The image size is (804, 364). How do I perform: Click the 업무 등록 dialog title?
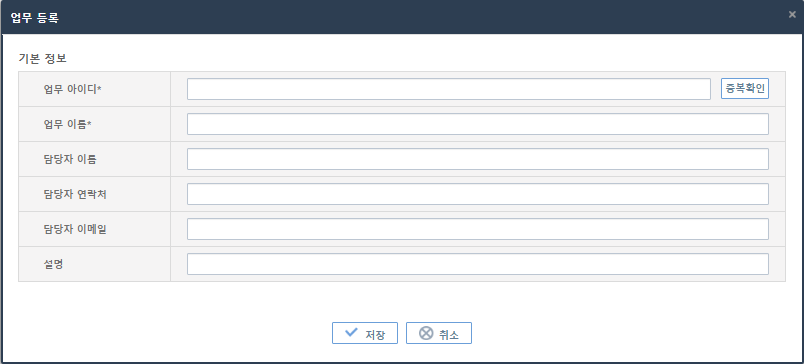point(34,18)
